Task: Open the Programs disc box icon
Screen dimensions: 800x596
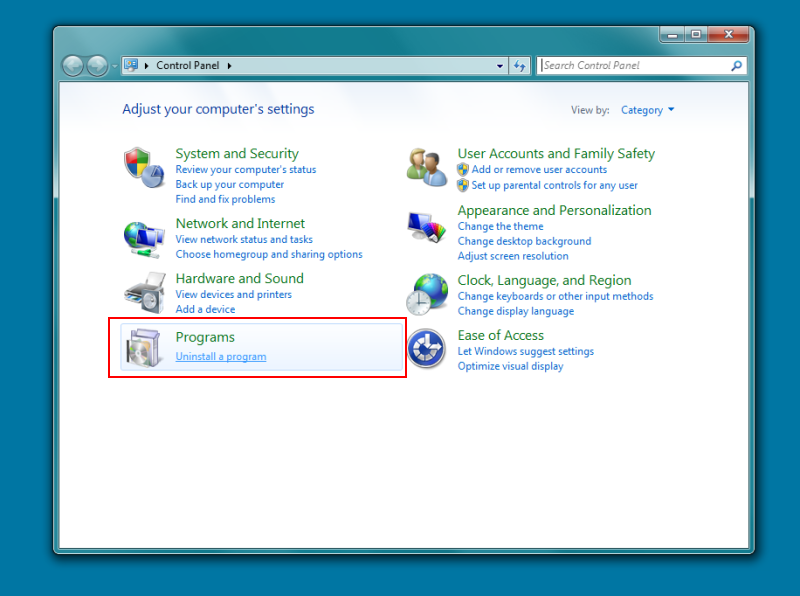Action: point(143,348)
